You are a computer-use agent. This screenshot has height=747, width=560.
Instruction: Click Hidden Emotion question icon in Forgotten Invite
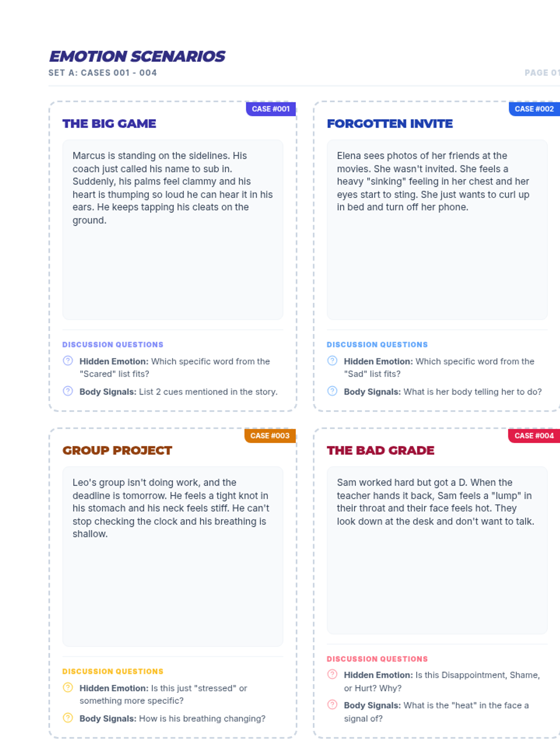[x=332, y=360]
